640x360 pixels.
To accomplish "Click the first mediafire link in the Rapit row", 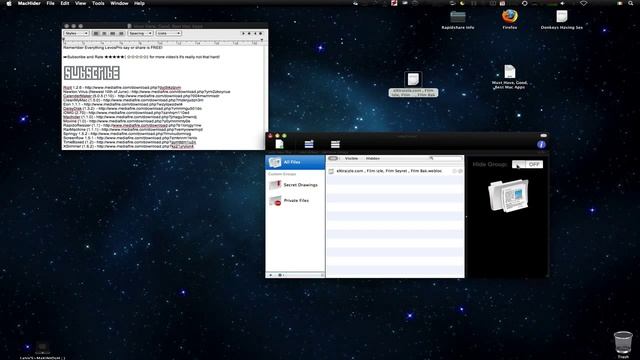I will click(x=133, y=88).
